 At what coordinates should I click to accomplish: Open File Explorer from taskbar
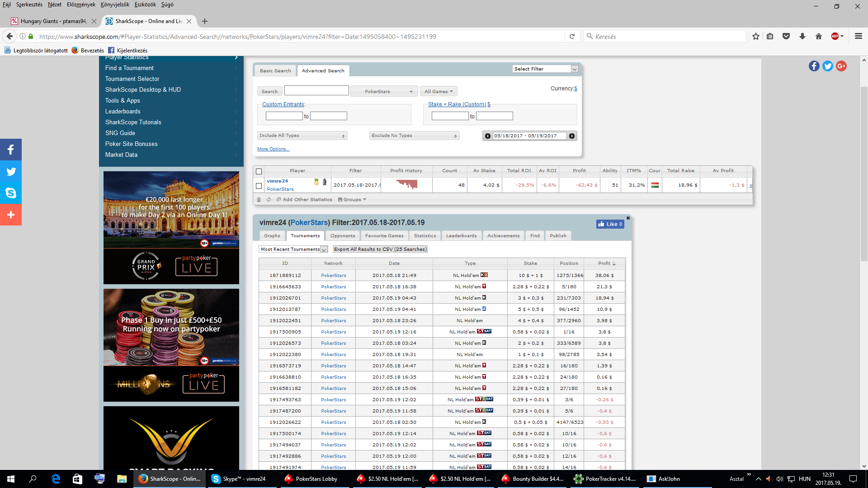coord(122,479)
